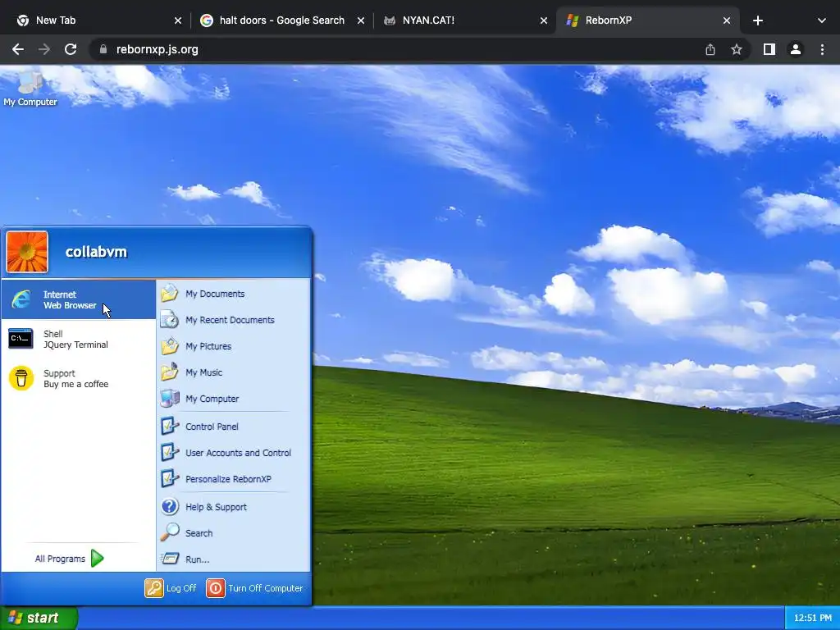
Task: Click the Buy me a coffee cup icon
Action: click(x=21, y=378)
